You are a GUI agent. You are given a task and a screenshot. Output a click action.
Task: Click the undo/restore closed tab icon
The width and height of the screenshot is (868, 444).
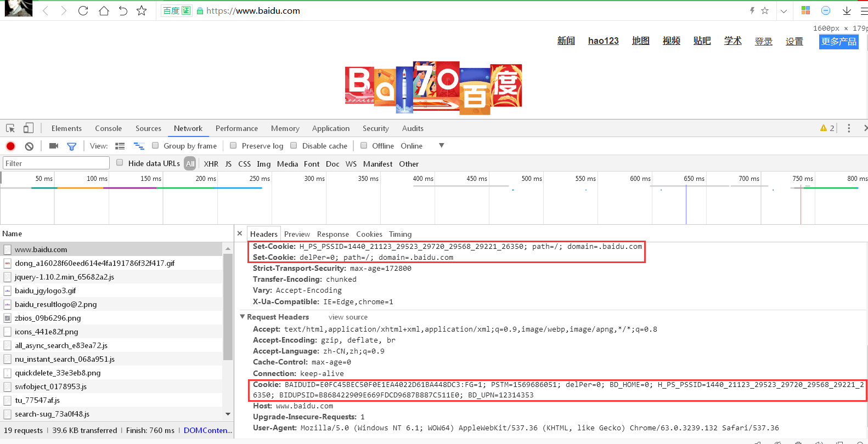(123, 10)
